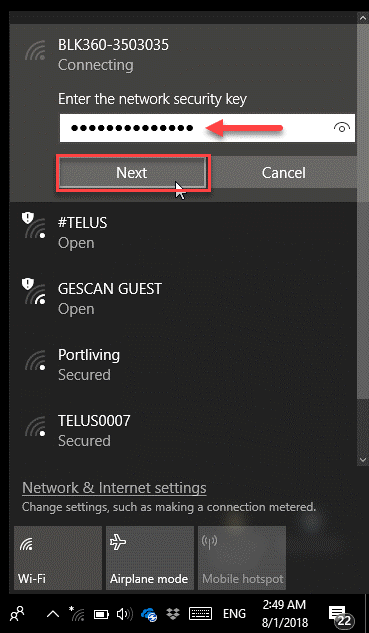Open the Dropbox tray icon
The image size is (369, 633).
[174, 614]
